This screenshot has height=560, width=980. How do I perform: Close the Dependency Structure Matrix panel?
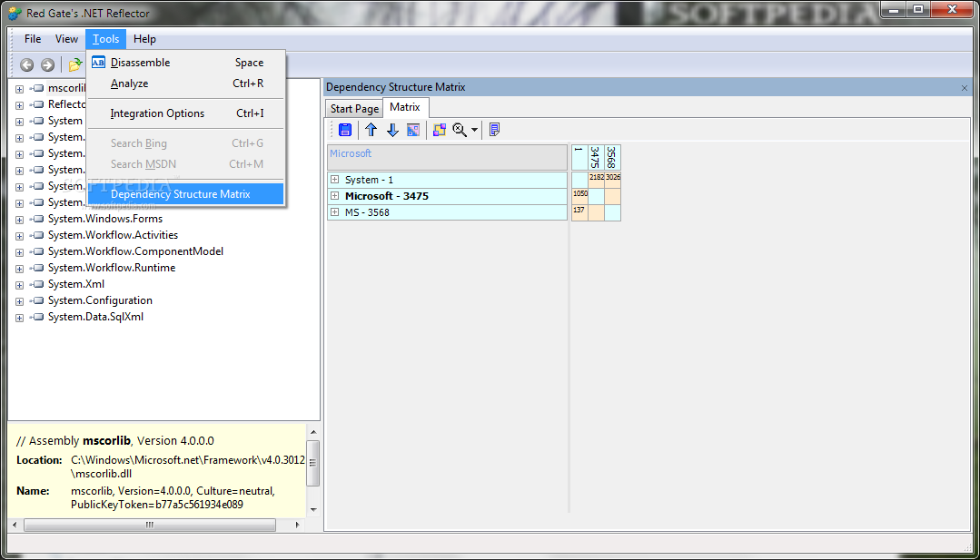pos(965,88)
